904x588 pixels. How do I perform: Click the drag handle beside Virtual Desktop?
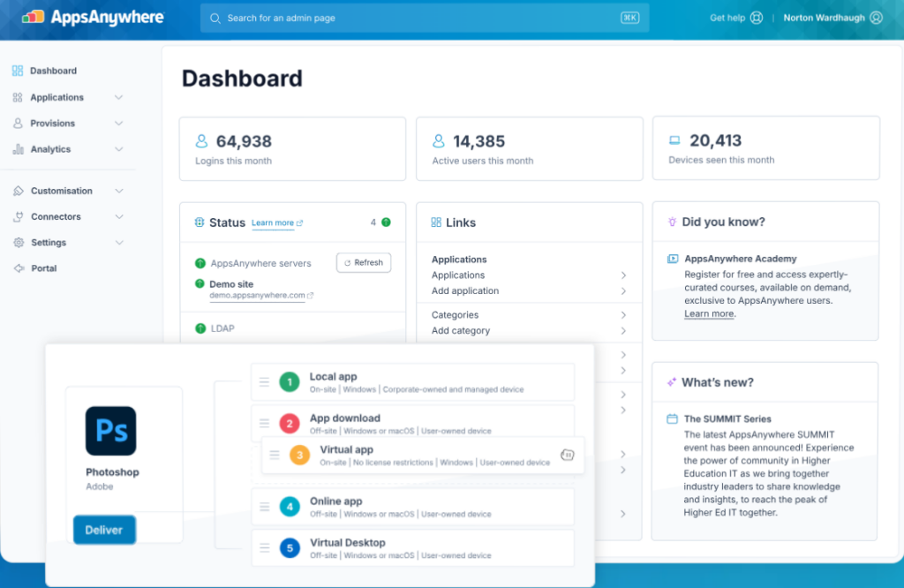click(x=264, y=548)
